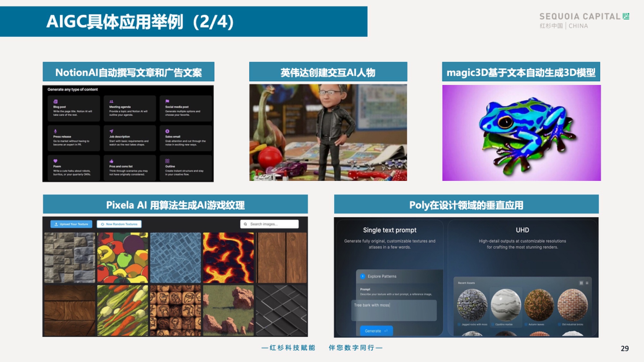Click the Blog post document icon
Viewport: 644px width, 362px height.
point(55,102)
